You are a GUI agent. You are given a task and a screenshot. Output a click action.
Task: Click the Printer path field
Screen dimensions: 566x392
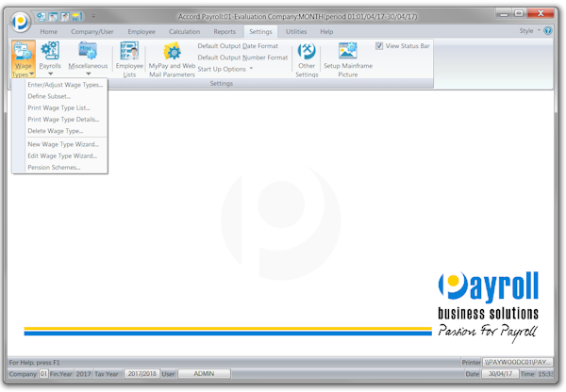point(518,363)
